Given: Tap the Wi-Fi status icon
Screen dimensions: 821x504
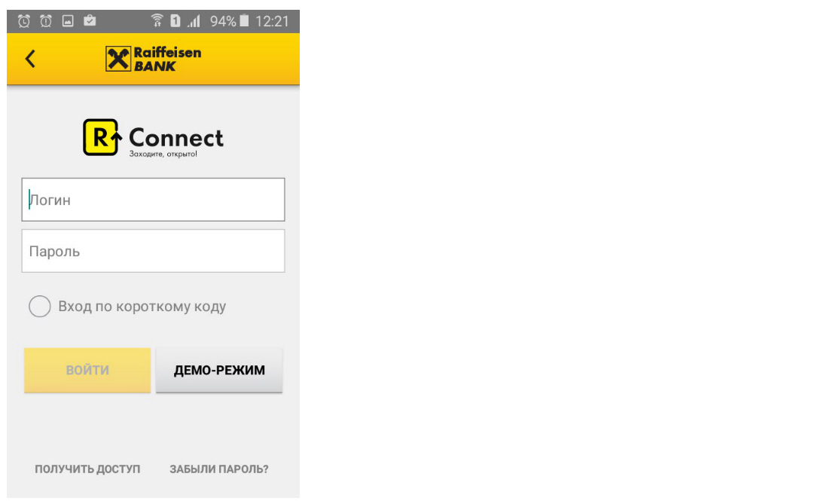Looking at the screenshot, I should click(157, 20).
